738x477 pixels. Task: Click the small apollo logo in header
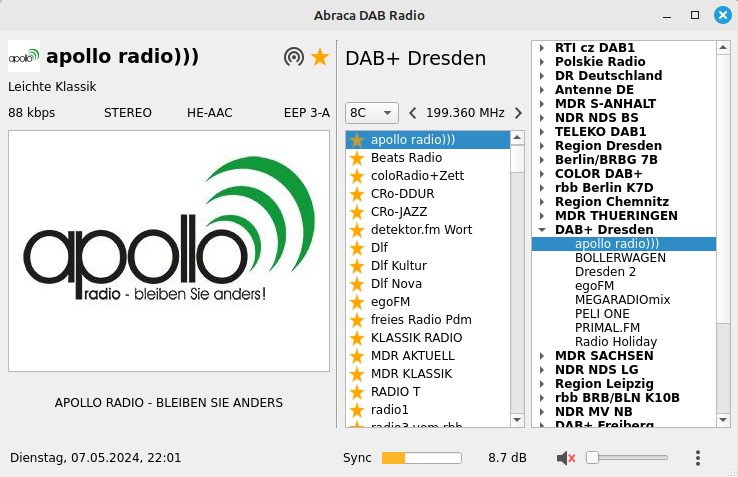tap(24, 56)
